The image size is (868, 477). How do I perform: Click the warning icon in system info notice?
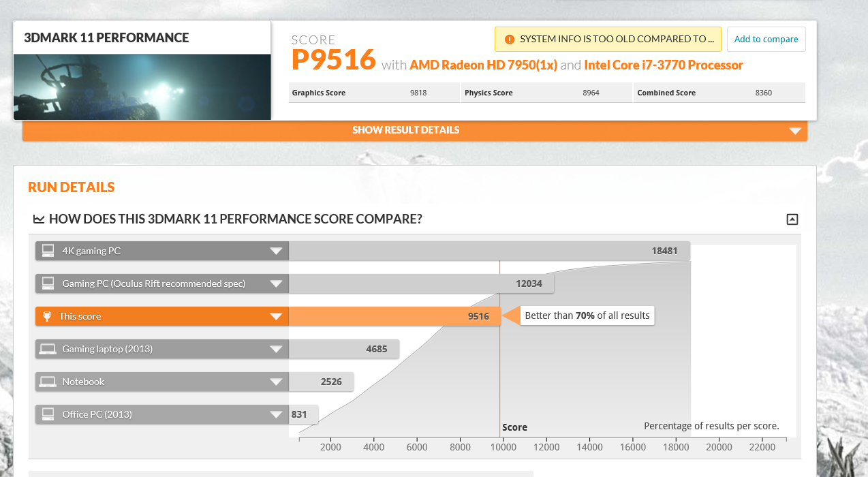click(509, 40)
